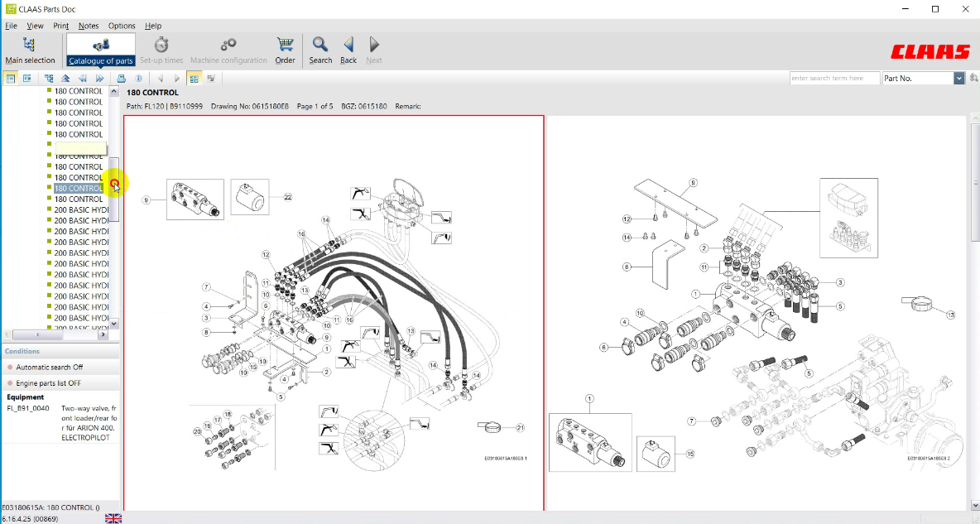This screenshot has width=980, height=524.
Task: Select the second drawing with valve block
Action: point(757,312)
